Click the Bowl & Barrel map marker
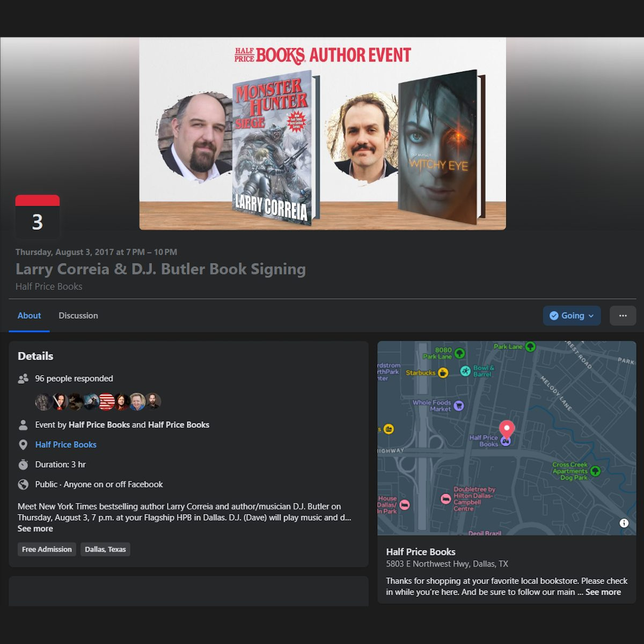The width and height of the screenshot is (644, 644). (x=465, y=371)
